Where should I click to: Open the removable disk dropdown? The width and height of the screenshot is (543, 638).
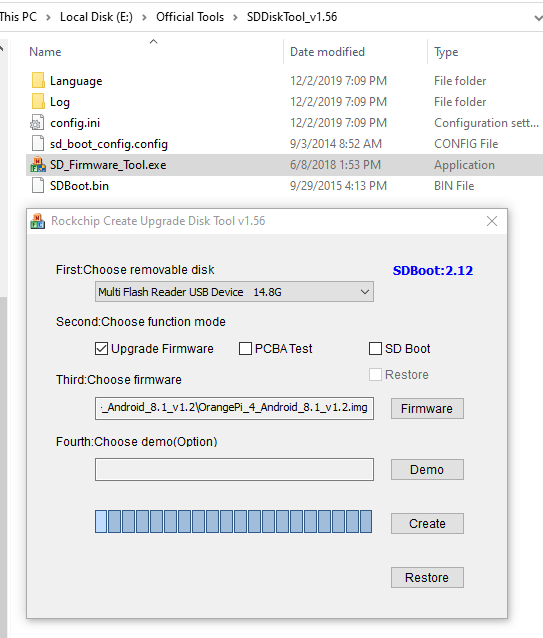click(x=234, y=292)
